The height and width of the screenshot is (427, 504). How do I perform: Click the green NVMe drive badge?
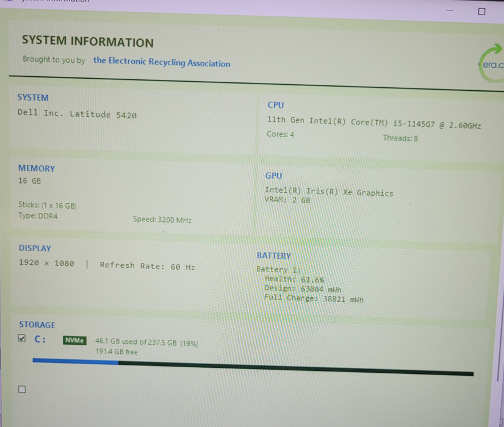(x=74, y=340)
